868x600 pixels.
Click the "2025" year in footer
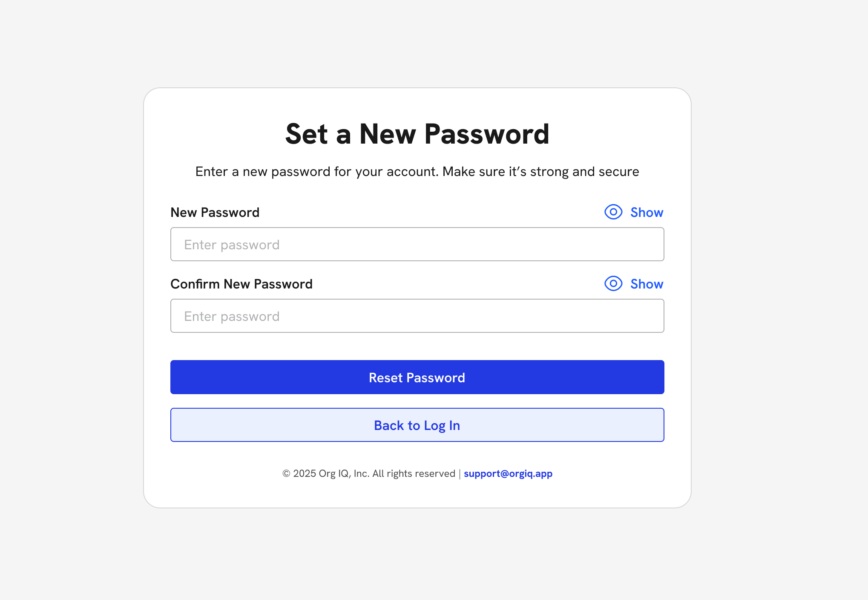point(304,474)
